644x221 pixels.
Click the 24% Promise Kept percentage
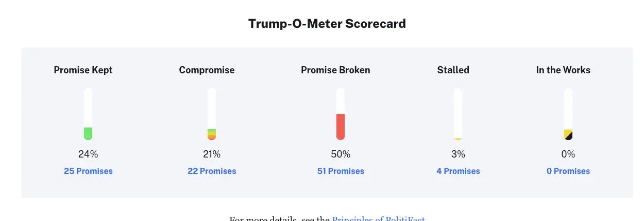(88, 154)
